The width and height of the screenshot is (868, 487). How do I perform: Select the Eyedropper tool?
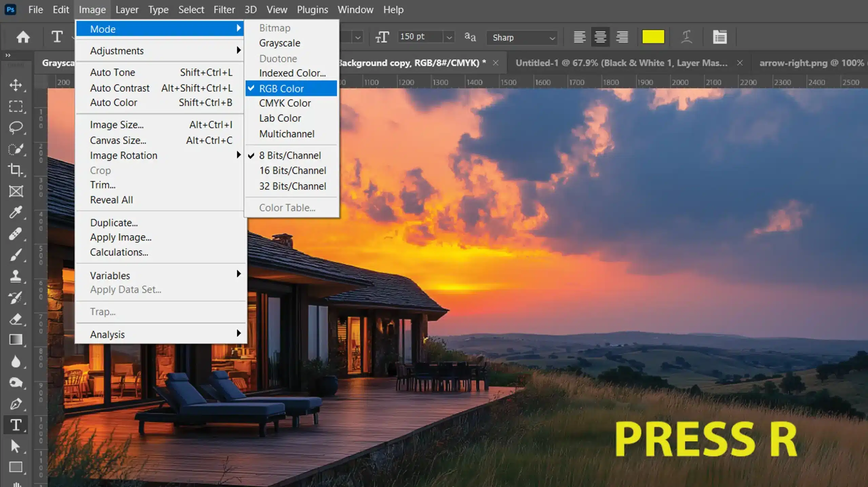coord(16,212)
